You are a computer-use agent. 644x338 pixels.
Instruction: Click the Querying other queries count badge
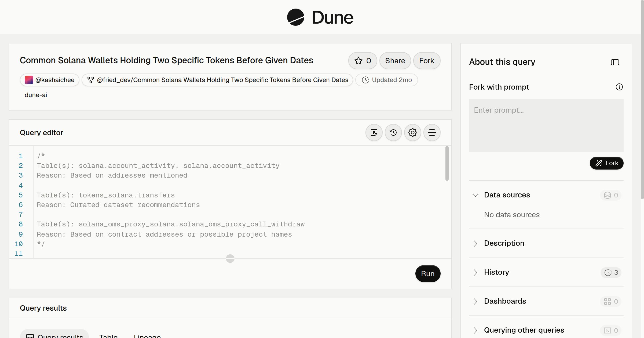[611, 330]
